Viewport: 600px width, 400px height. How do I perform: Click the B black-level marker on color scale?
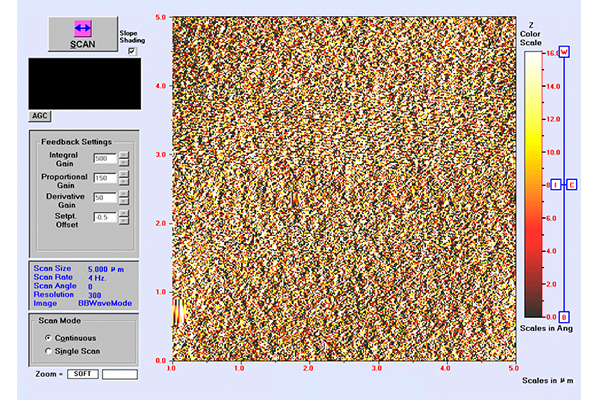point(564,317)
